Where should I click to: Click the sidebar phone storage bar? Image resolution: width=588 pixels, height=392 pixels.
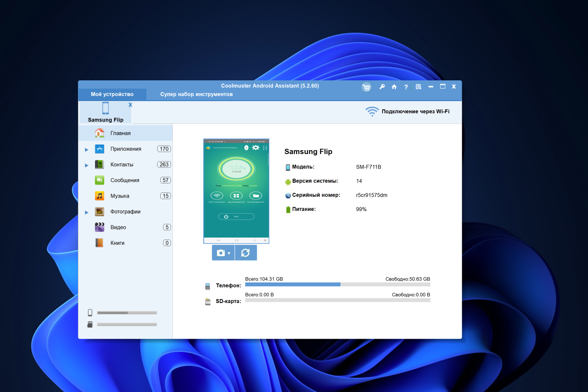point(127,313)
